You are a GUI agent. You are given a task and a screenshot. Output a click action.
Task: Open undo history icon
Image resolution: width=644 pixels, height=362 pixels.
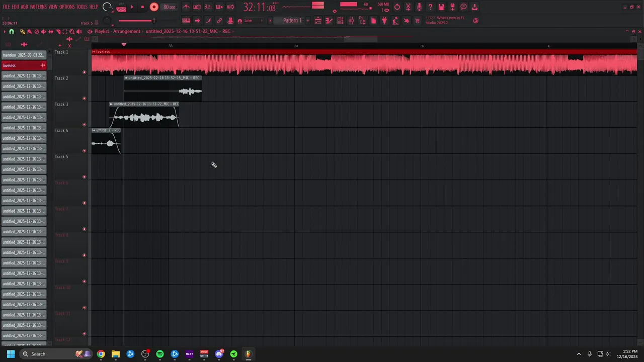coord(397,7)
